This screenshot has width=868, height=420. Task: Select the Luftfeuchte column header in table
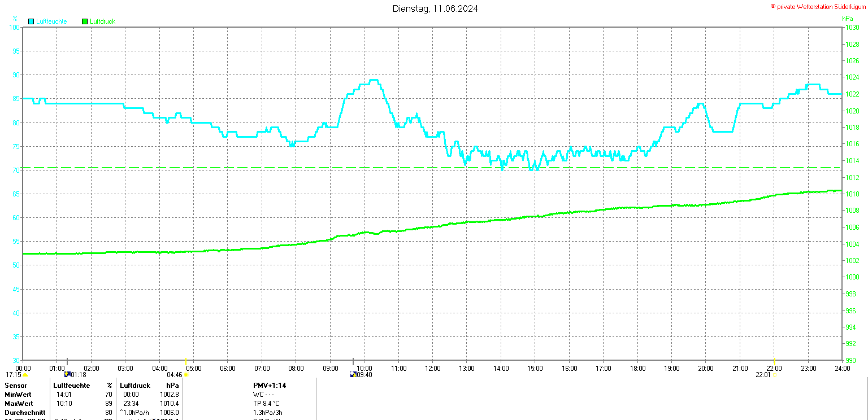click(72, 385)
